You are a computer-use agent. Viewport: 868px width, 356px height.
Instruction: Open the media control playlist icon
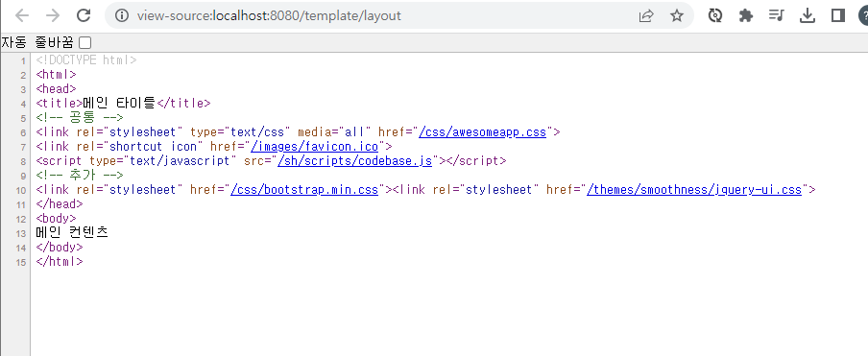point(777,15)
